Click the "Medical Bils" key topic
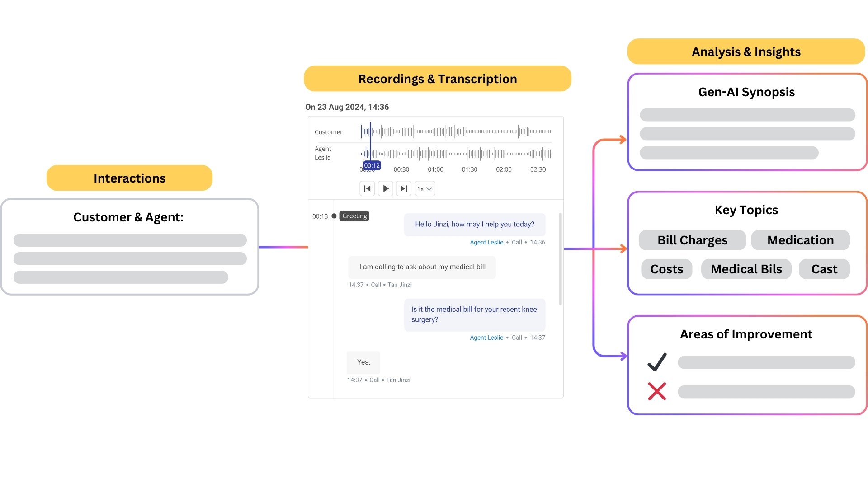 [x=746, y=269]
